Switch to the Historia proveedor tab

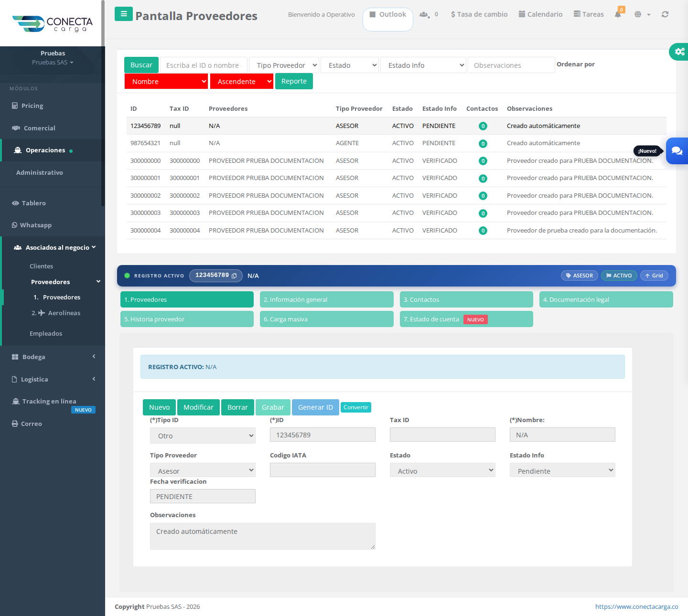pos(187,319)
